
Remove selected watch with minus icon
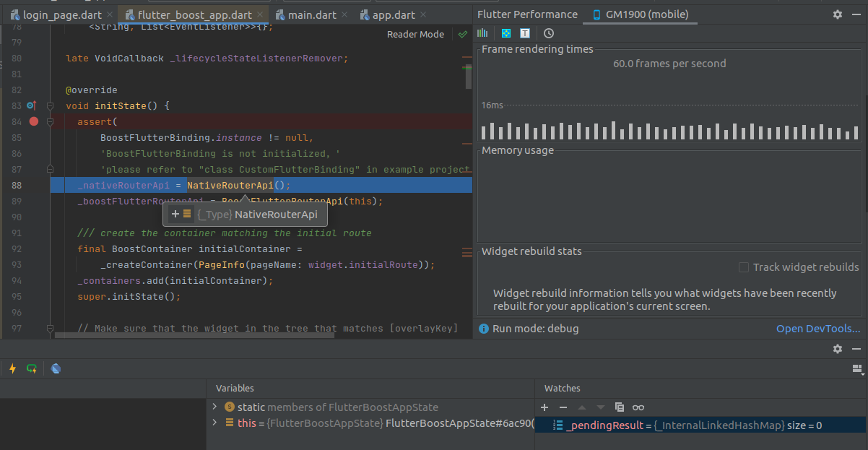[x=563, y=407]
